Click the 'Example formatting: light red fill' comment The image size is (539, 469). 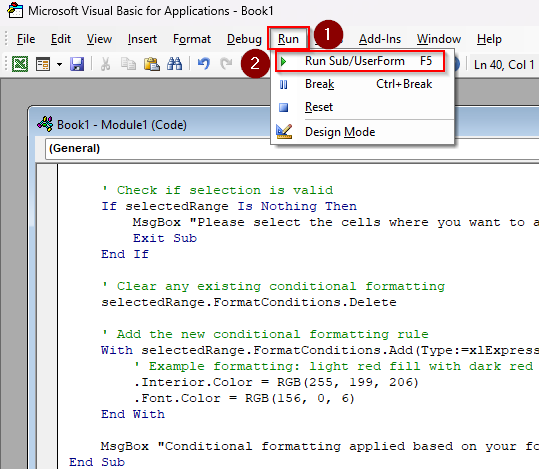tap(334, 366)
